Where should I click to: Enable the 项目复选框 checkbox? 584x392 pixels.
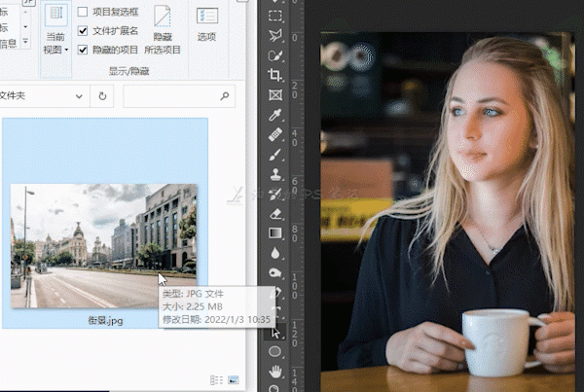[x=83, y=12]
